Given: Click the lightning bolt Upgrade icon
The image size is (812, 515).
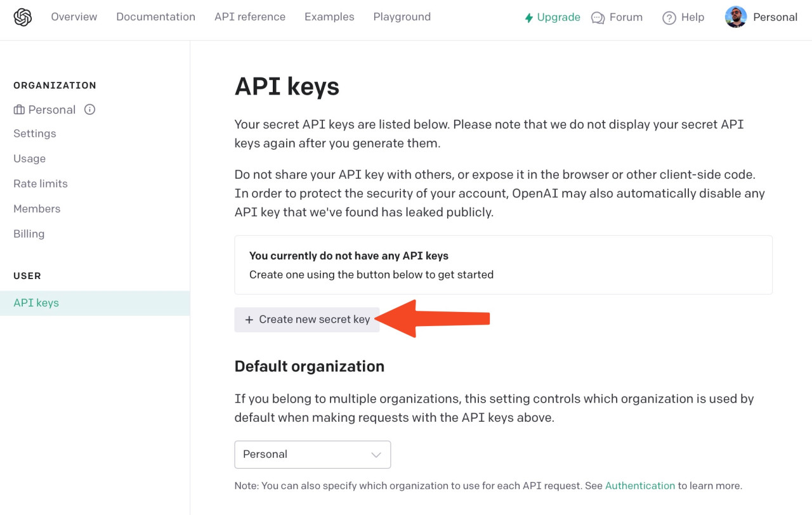Looking at the screenshot, I should pyautogui.click(x=528, y=18).
